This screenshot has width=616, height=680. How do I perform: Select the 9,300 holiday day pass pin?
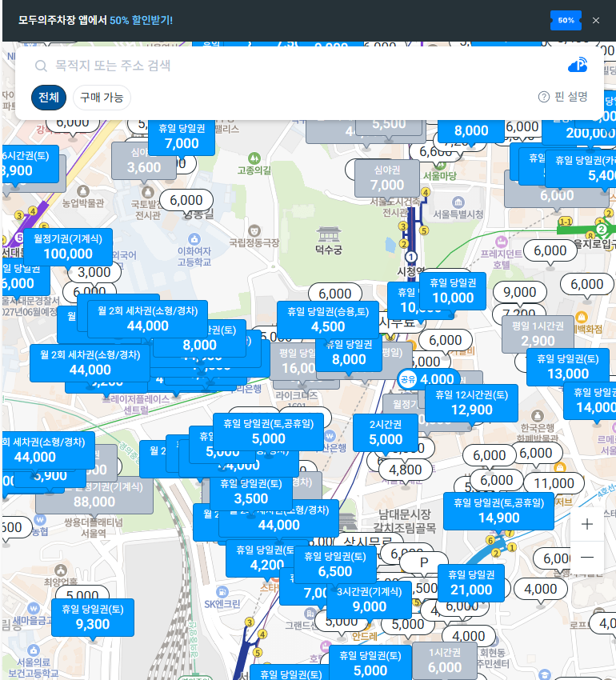[93, 617]
